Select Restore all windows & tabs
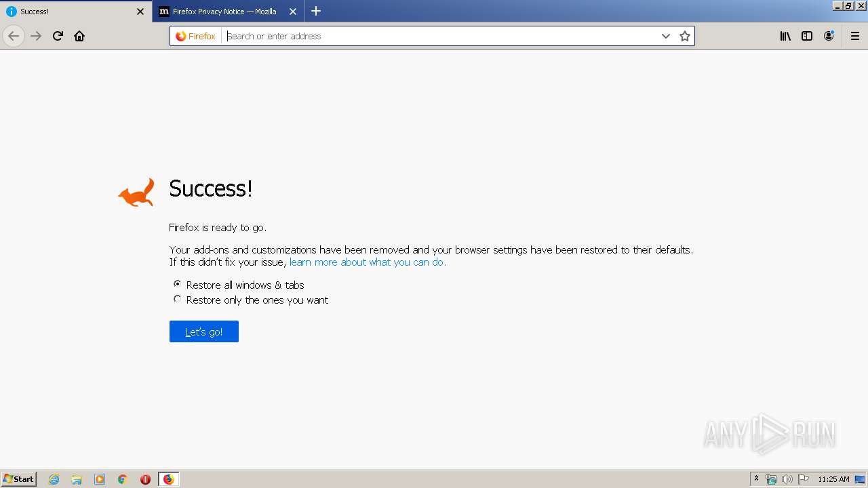Viewport: 868px width, 488px height. pos(177,284)
